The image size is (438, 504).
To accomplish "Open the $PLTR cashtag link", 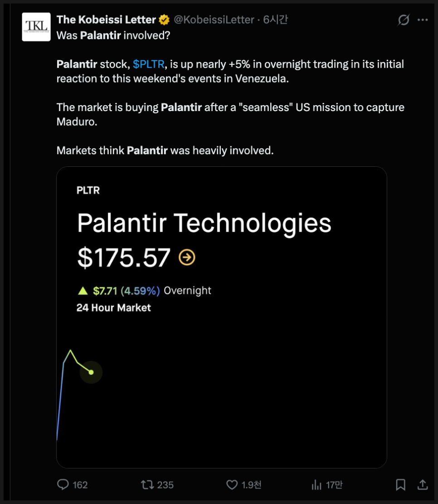I will (148, 64).
